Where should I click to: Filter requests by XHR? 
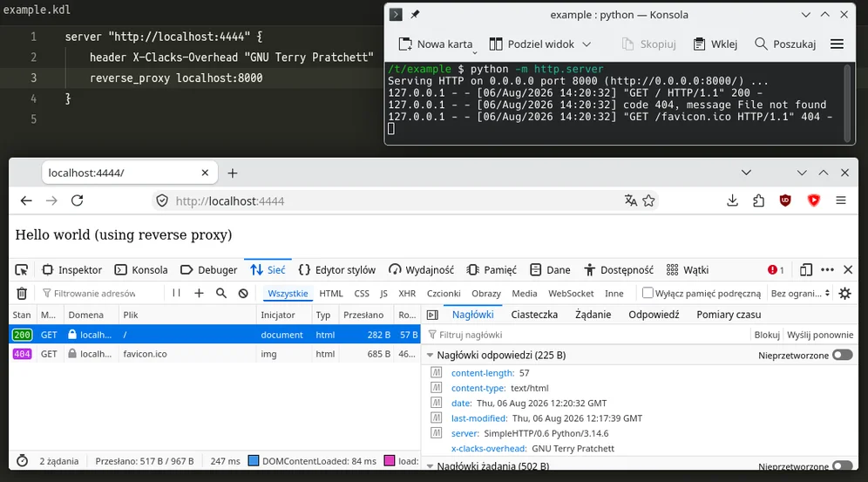[407, 293]
